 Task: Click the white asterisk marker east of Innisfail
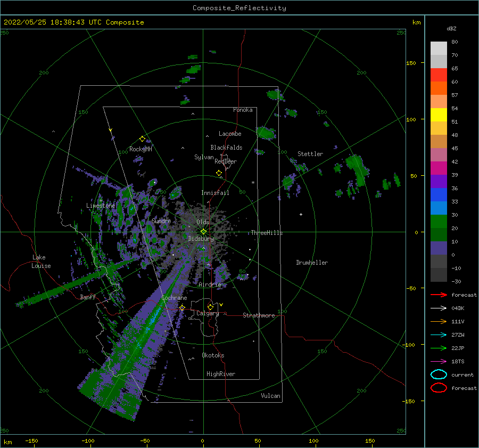pyautogui.click(x=253, y=183)
